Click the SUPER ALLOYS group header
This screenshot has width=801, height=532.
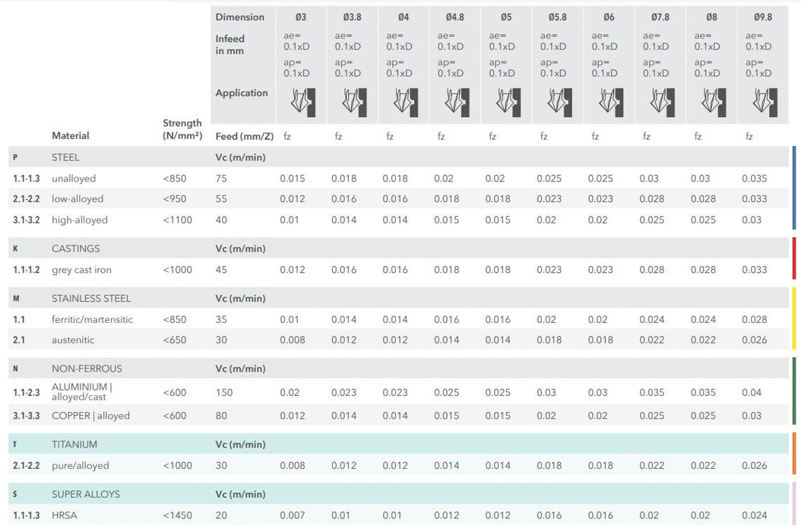pos(398,494)
